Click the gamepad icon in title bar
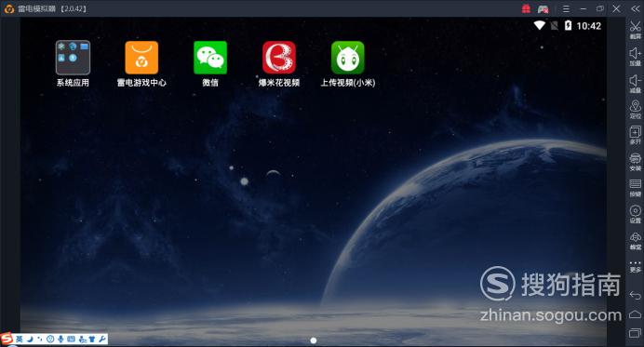Viewport: 644px width, 347px height. (543, 8)
